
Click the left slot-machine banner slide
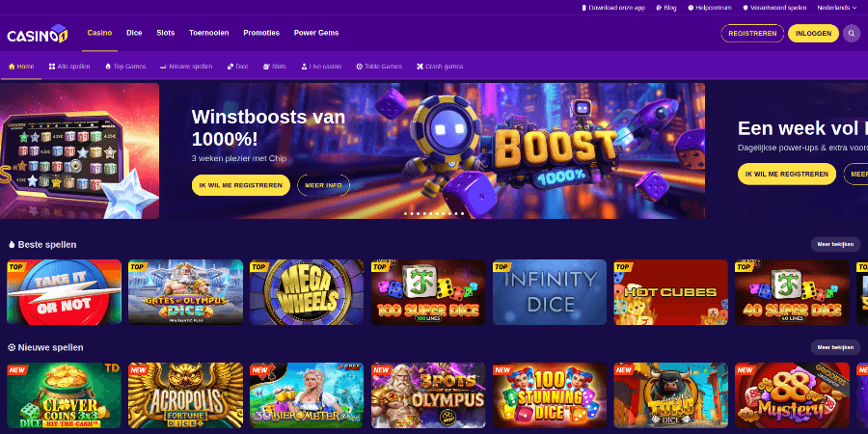tap(79, 150)
